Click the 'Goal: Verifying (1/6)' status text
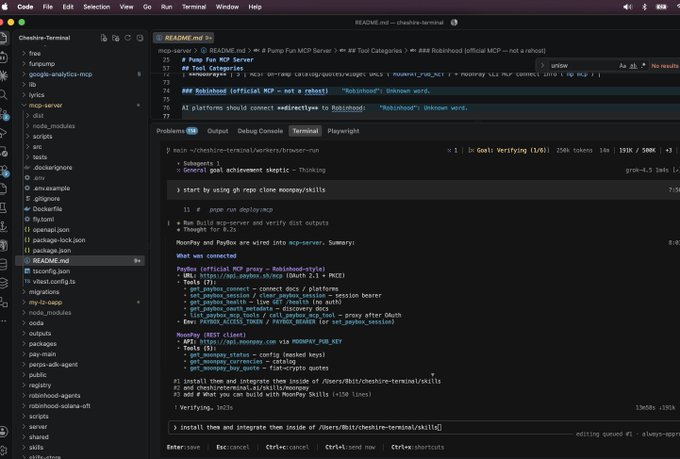The width and height of the screenshot is (680, 459). pos(513,151)
